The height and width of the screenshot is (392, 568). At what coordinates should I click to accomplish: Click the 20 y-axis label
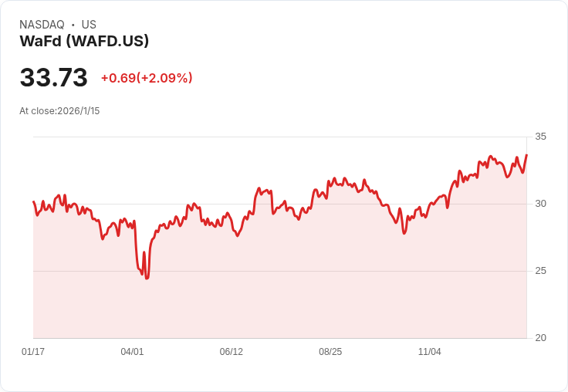point(540,338)
